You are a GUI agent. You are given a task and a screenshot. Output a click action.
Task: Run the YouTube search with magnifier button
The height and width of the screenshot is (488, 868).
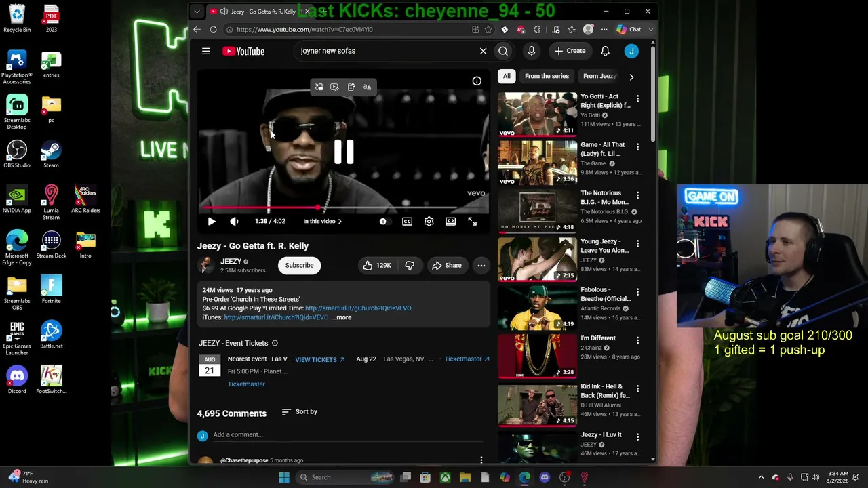point(503,51)
